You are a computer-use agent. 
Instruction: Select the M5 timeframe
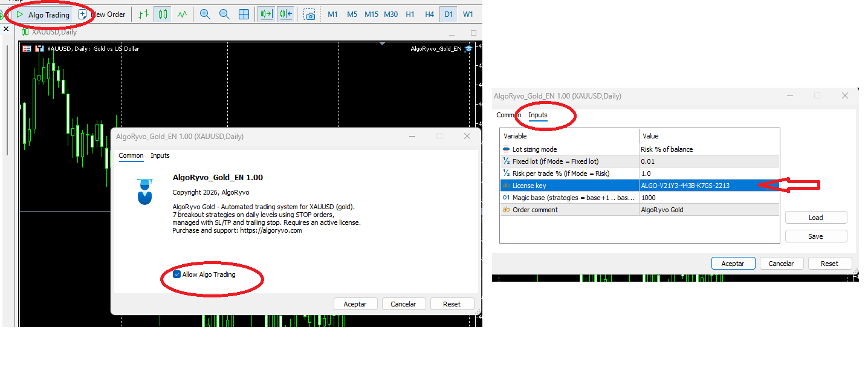352,15
